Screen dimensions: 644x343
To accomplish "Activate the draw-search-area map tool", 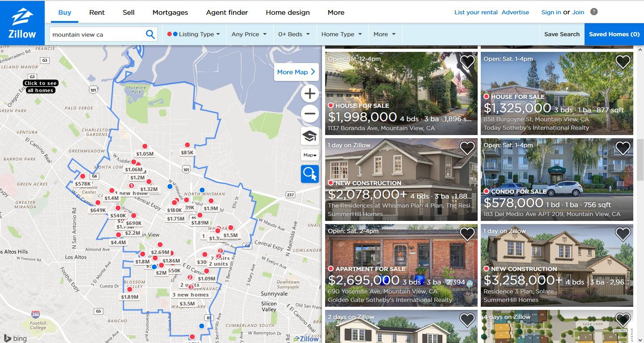I will point(309,174).
